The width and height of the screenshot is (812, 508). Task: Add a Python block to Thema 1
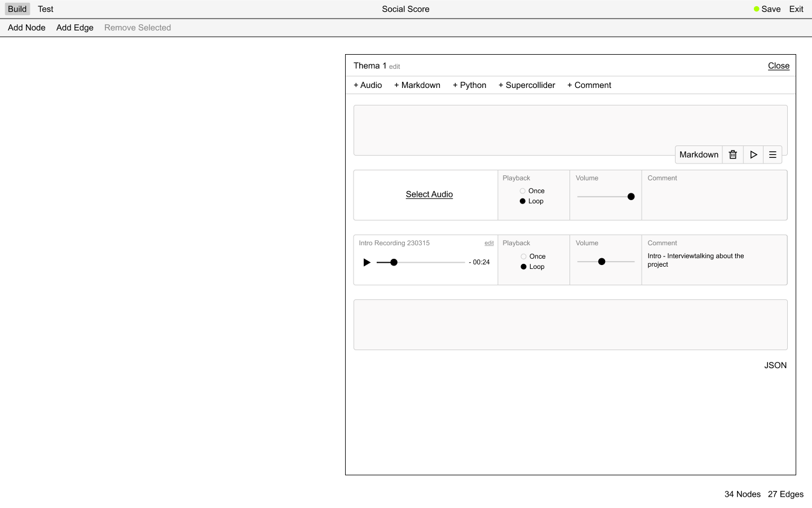pyautogui.click(x=469, y=85)
